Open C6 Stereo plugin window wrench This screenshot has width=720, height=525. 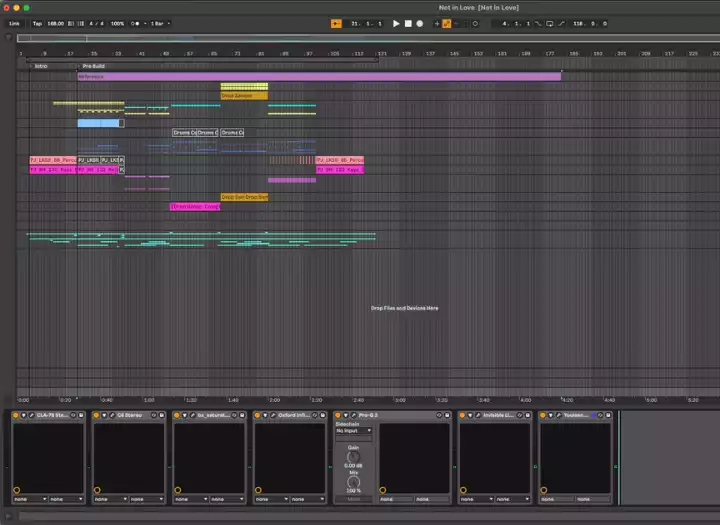(x=112, y=415)
